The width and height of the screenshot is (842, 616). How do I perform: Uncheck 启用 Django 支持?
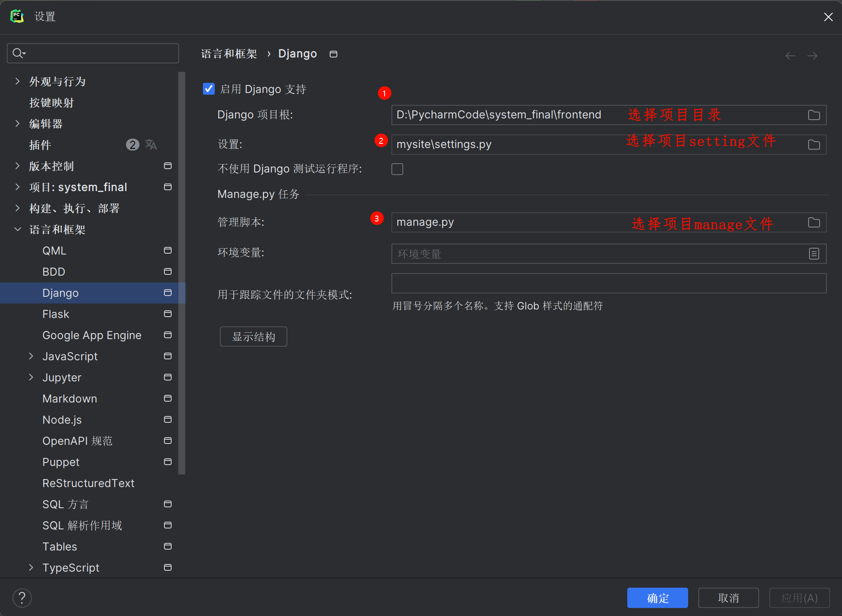(208, 89)
